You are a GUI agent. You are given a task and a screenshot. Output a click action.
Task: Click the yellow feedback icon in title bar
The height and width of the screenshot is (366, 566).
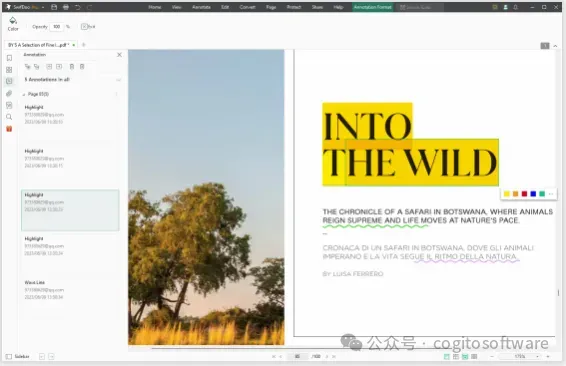point(495,7)
